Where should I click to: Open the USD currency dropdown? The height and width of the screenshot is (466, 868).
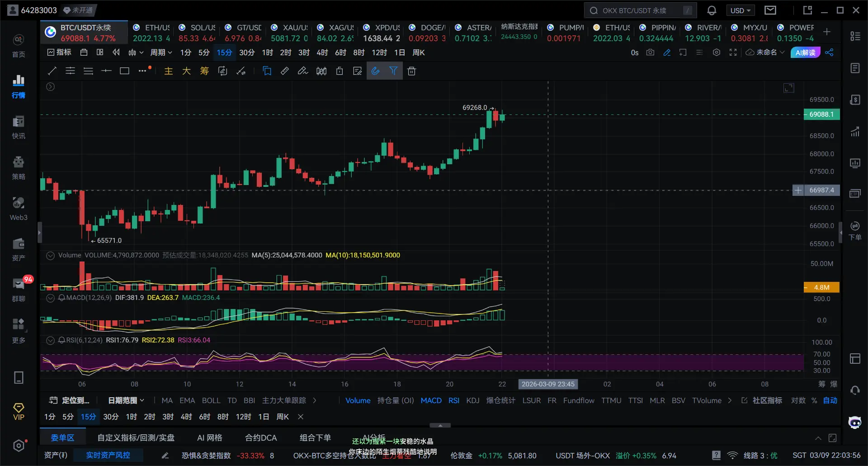[x=740, y=10]
